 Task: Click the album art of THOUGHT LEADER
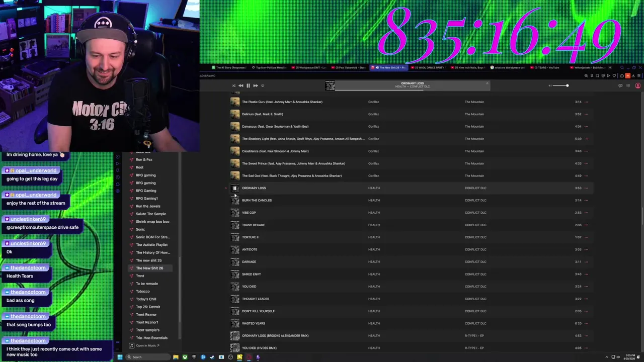[x=235, y=299]
